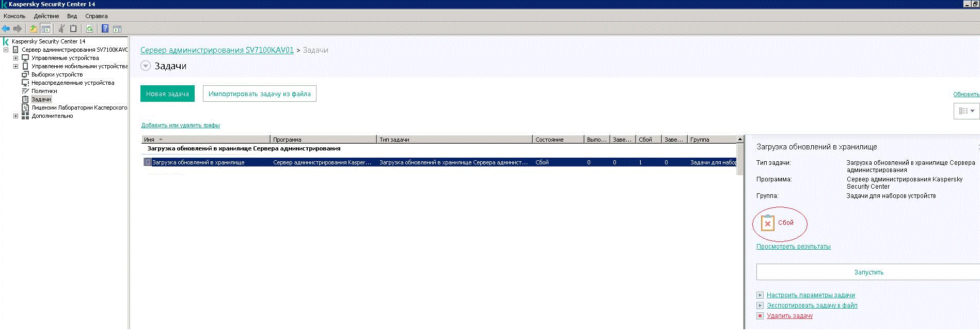
Task: Click the scissors cut icon
Action: (x=61, y=29)
